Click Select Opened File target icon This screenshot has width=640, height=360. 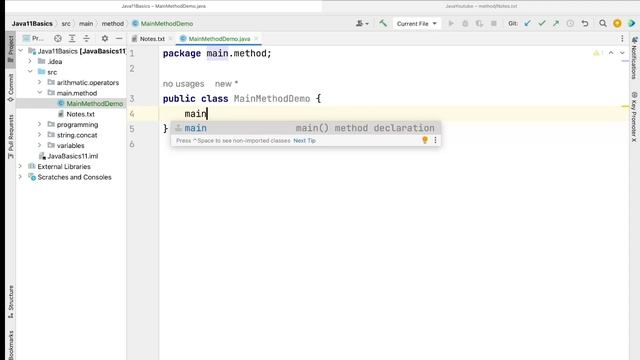[x=58, y=38]
